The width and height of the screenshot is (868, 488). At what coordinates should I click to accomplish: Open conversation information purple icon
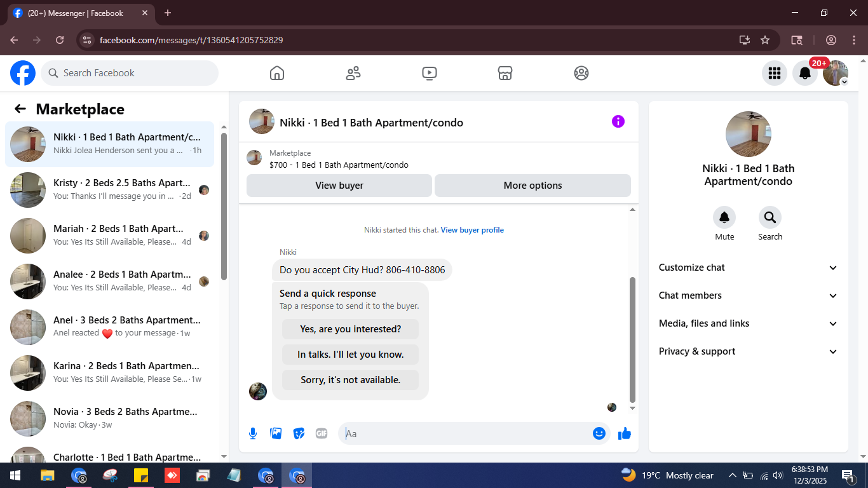618,121
